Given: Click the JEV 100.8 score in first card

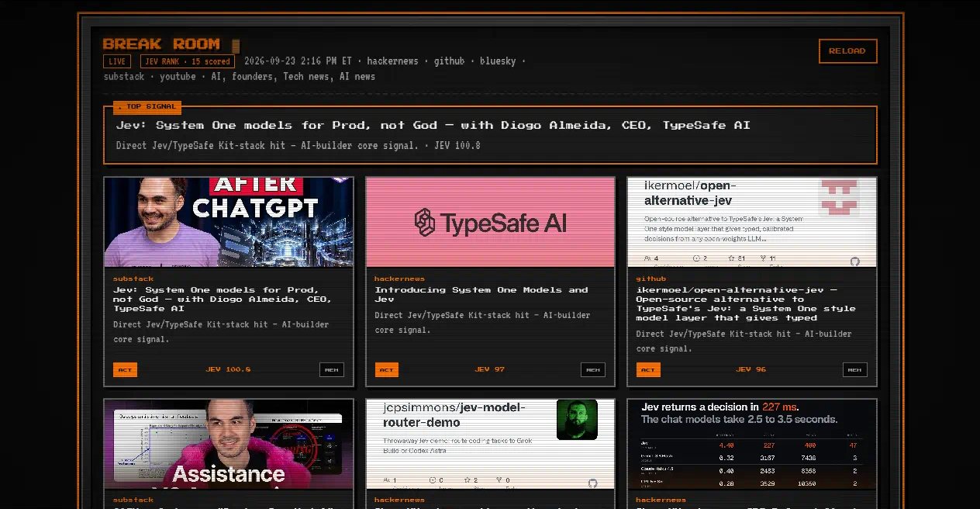Looking at the screenshot, I should click(228, 369).
